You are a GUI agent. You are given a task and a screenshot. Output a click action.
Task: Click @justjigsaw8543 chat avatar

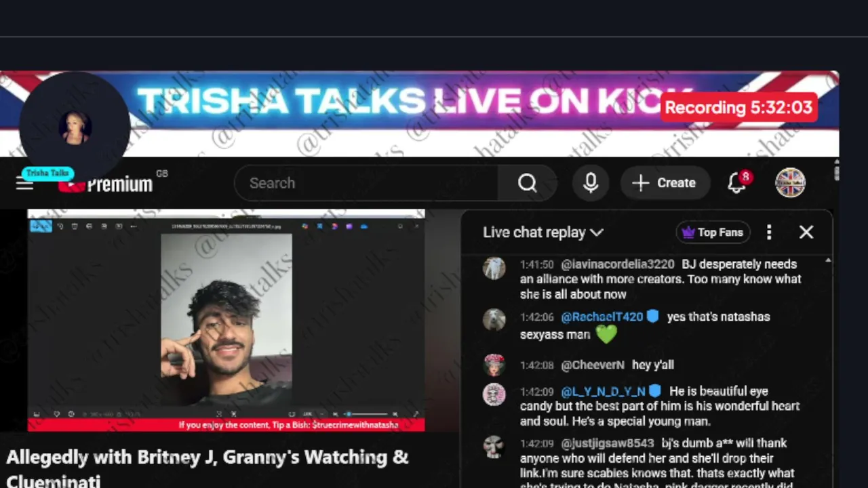click(494, 447)
